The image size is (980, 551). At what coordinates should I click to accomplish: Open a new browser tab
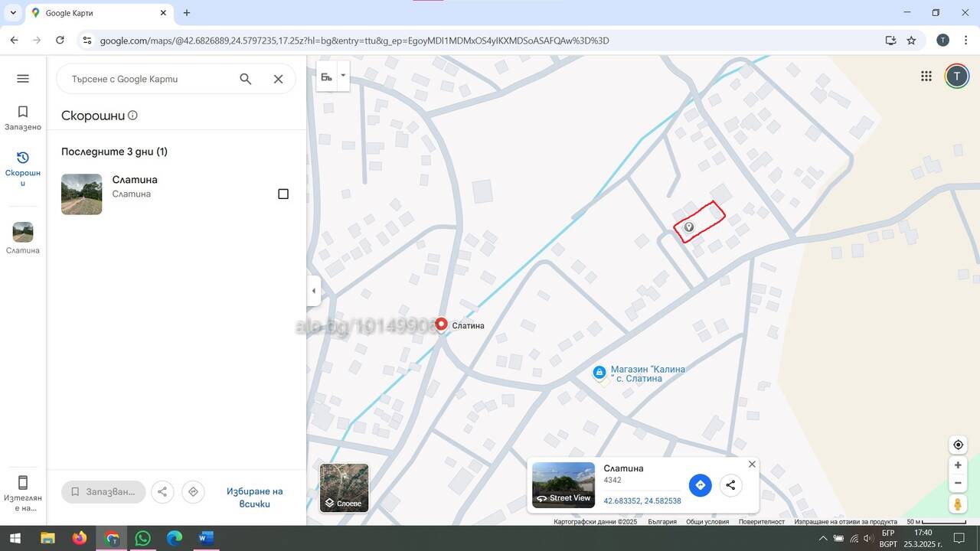(187, 13)
